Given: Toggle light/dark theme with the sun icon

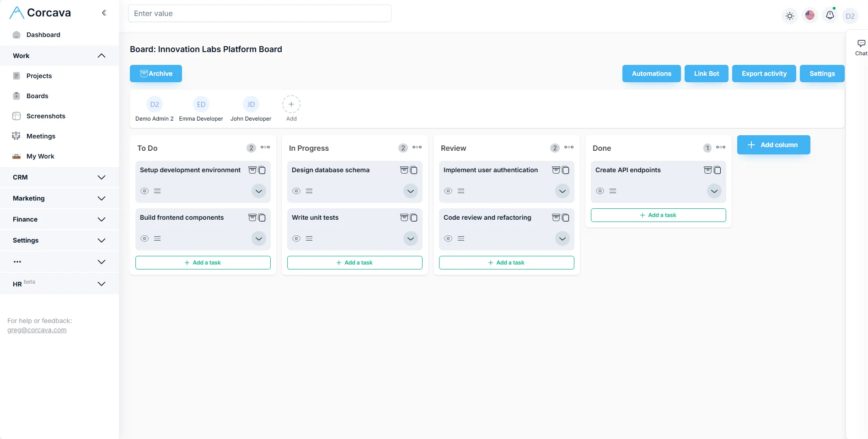Looking at the screenshot, I should (790, 16).
